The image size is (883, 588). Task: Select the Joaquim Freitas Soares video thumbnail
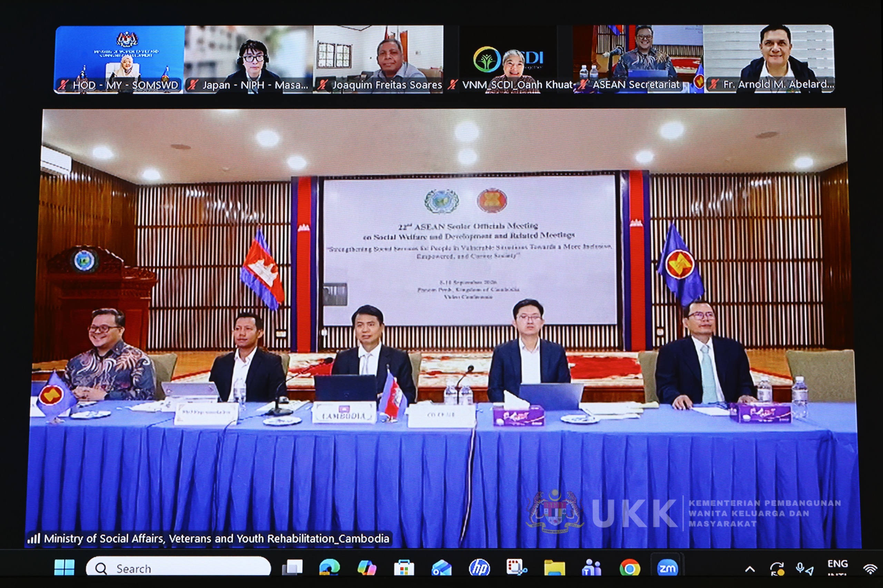378,59
